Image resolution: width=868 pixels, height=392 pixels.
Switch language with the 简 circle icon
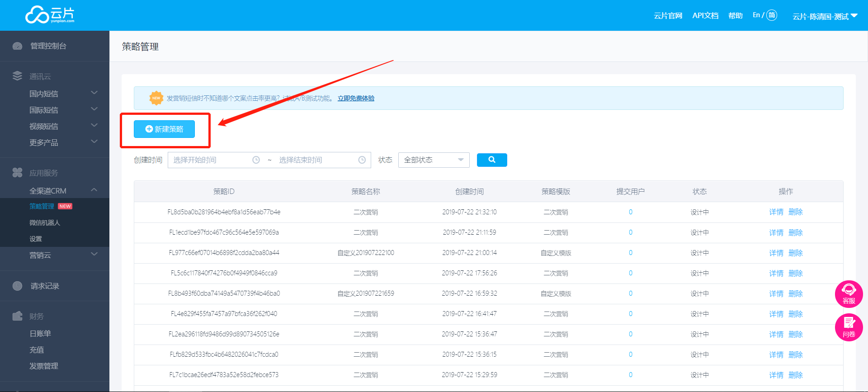772,15
